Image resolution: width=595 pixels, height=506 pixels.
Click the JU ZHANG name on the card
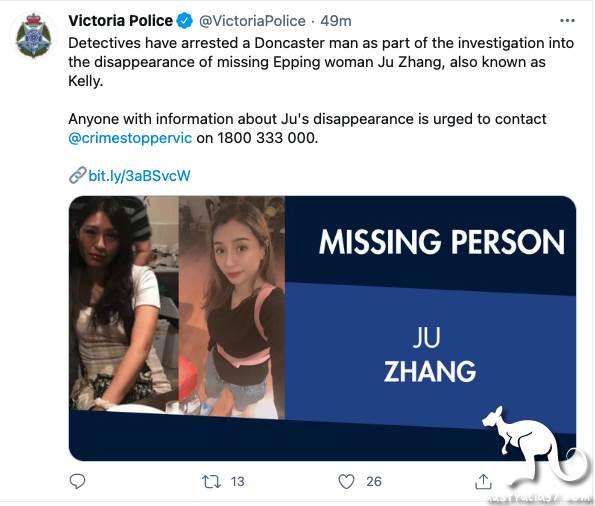click(x=429, y=355)
